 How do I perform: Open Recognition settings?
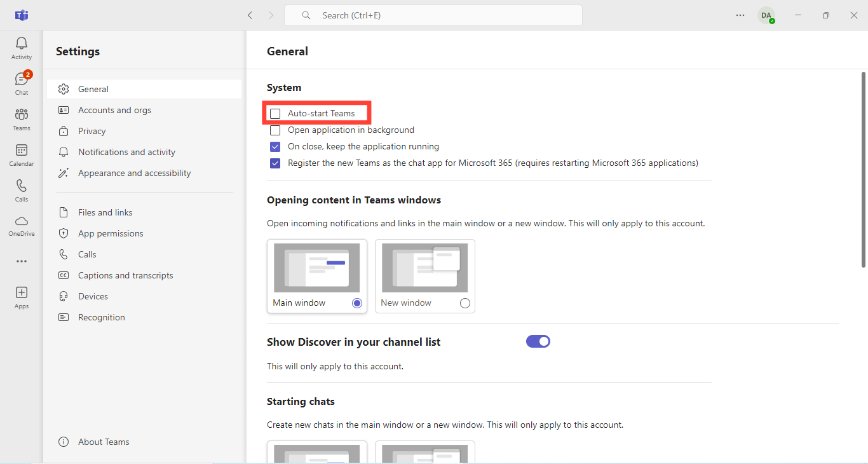[x=144, y=317]
